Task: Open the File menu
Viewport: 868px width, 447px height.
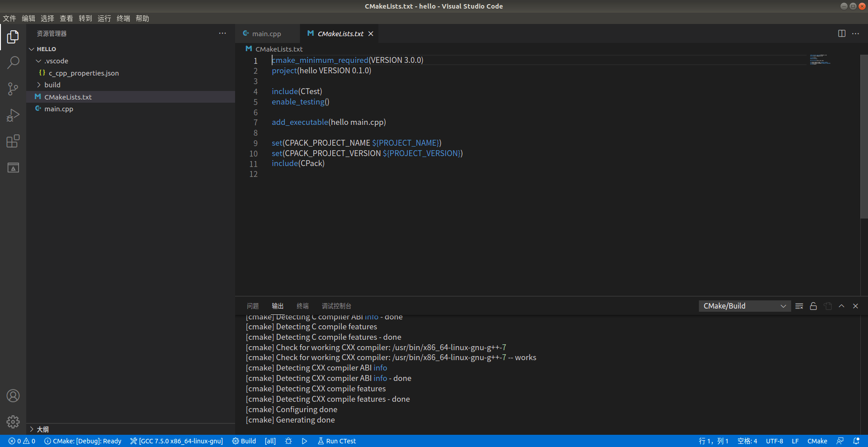Action: 9,19
